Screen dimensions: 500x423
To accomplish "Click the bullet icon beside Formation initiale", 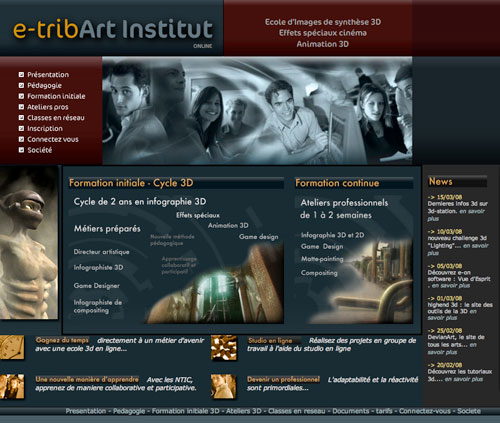I will 21,96.
